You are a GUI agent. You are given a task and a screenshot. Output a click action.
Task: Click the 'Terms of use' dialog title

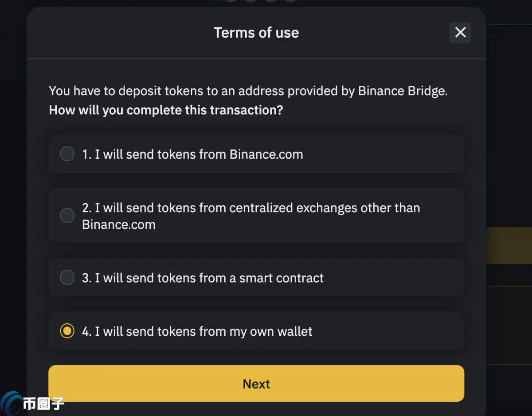256,32
